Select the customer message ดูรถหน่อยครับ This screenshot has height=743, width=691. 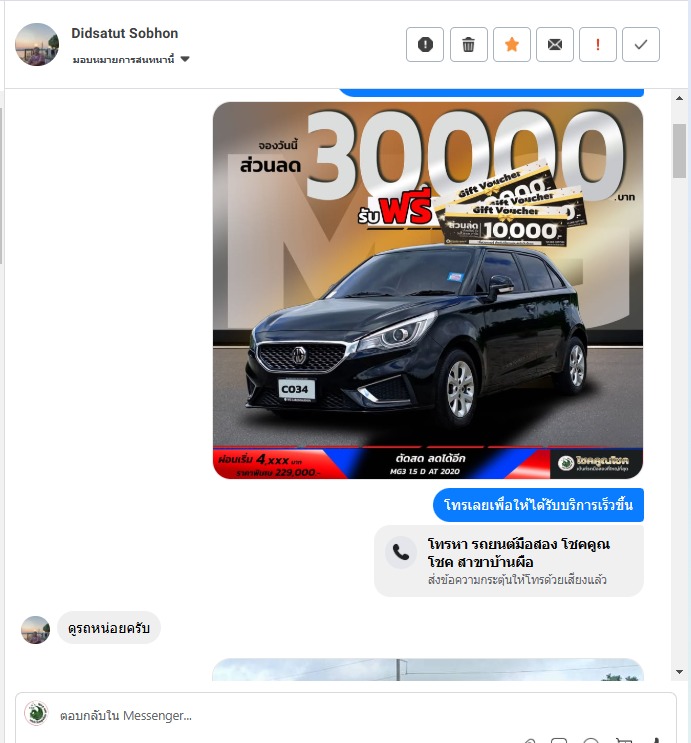tap(109, 628)
